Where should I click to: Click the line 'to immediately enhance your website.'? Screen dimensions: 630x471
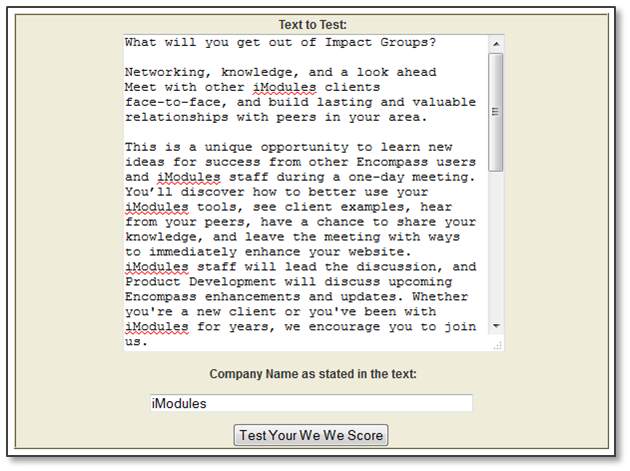268,252
